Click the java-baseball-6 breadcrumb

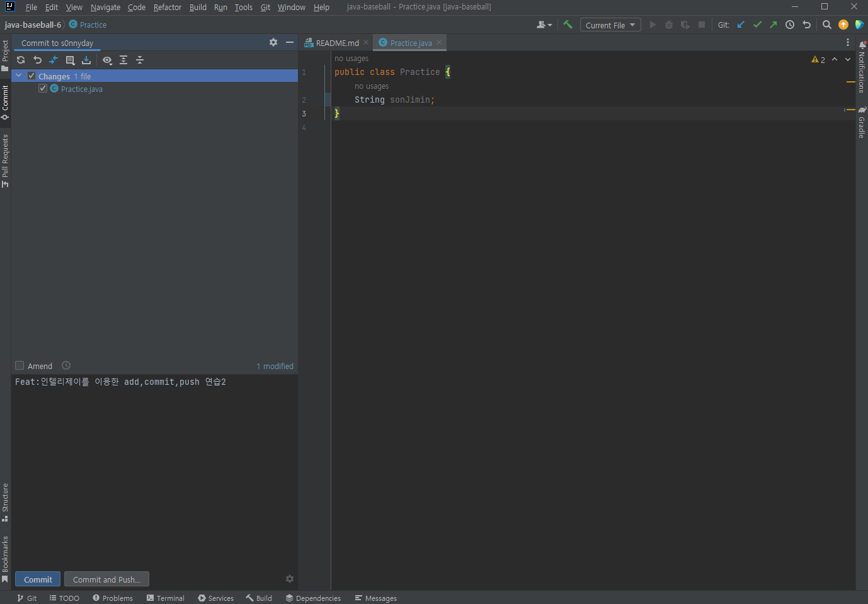[x=33, y=25]
